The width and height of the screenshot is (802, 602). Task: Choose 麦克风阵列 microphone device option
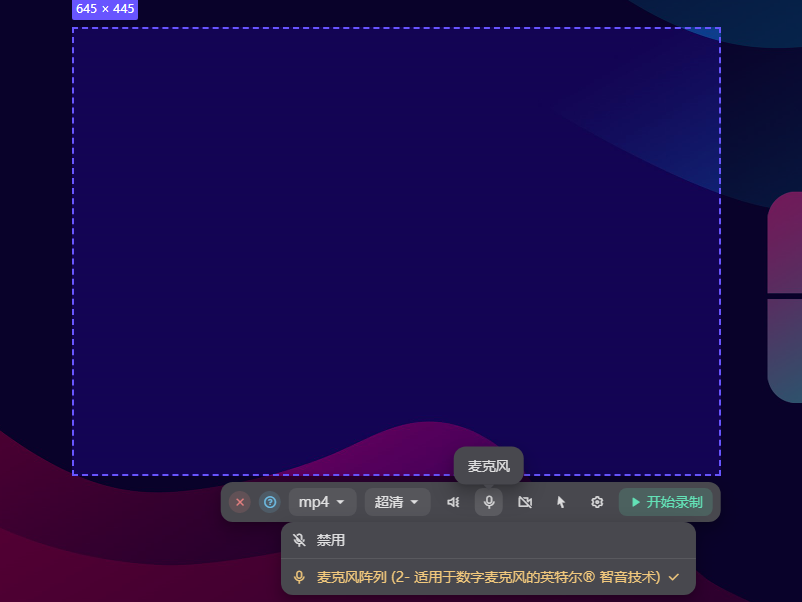[488, 577]
